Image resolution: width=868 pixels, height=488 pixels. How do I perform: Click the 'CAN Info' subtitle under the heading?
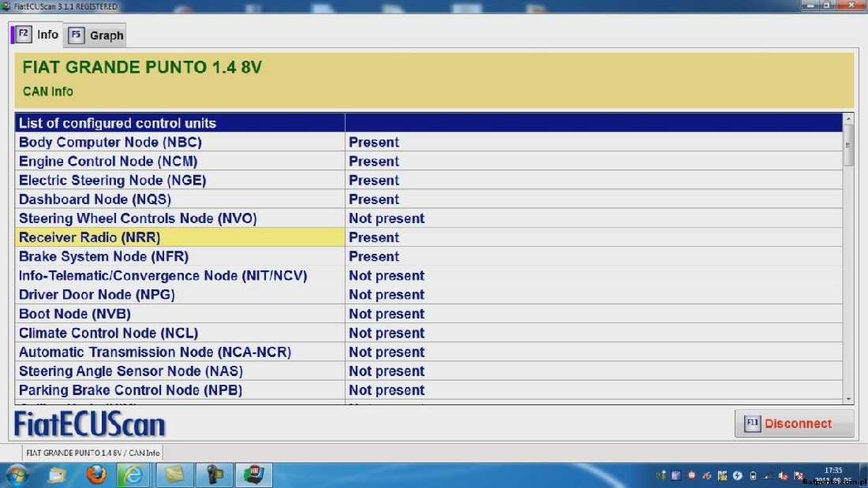47,91
